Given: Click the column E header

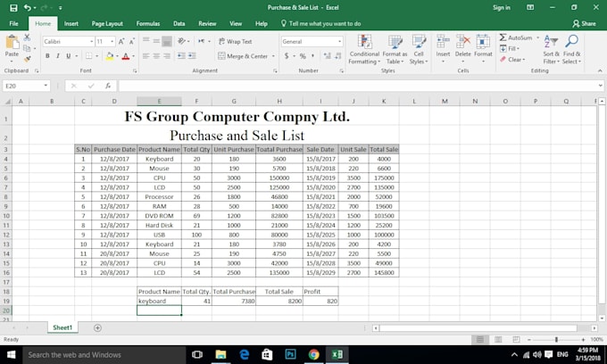Looking at the screenshot, I should point(159,102).
